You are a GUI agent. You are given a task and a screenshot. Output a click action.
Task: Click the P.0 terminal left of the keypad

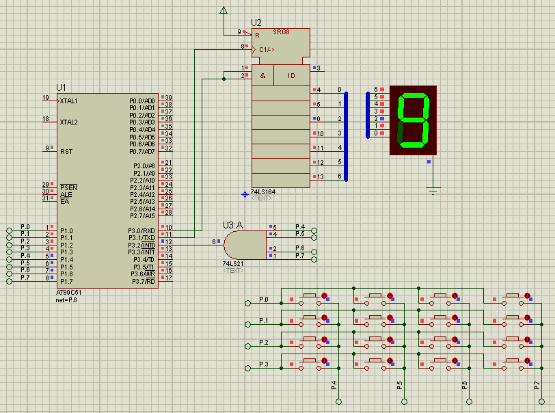(248, 303)
